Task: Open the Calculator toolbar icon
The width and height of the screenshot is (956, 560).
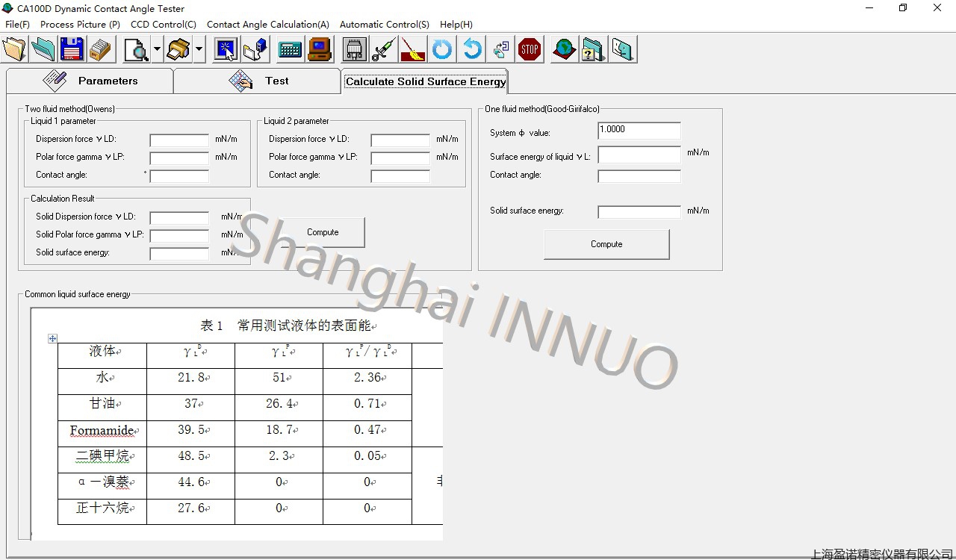Action: [290, 49]
